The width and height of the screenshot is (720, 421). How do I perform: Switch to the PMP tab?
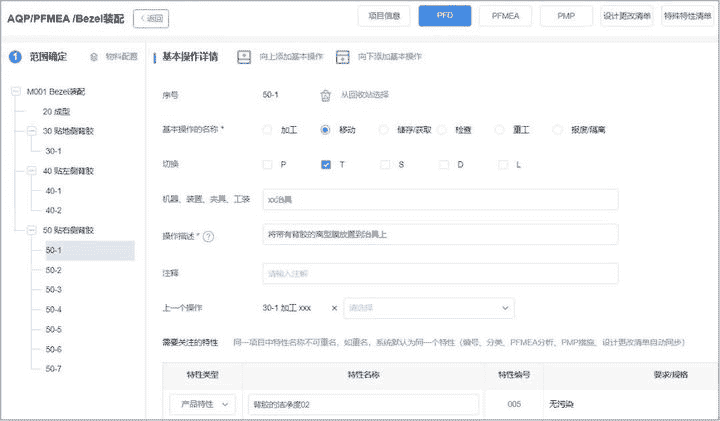click(x=566, y=16)
